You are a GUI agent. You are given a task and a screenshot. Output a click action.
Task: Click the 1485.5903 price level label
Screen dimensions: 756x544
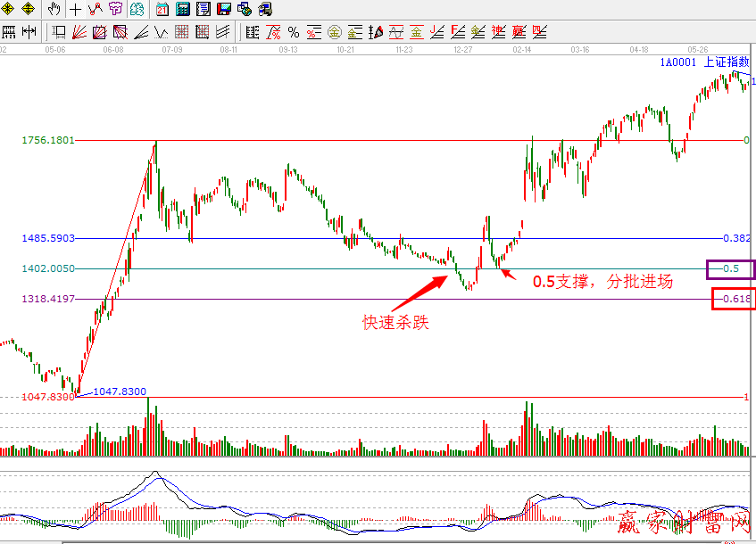pyautogui.click(x=48, y=238)
